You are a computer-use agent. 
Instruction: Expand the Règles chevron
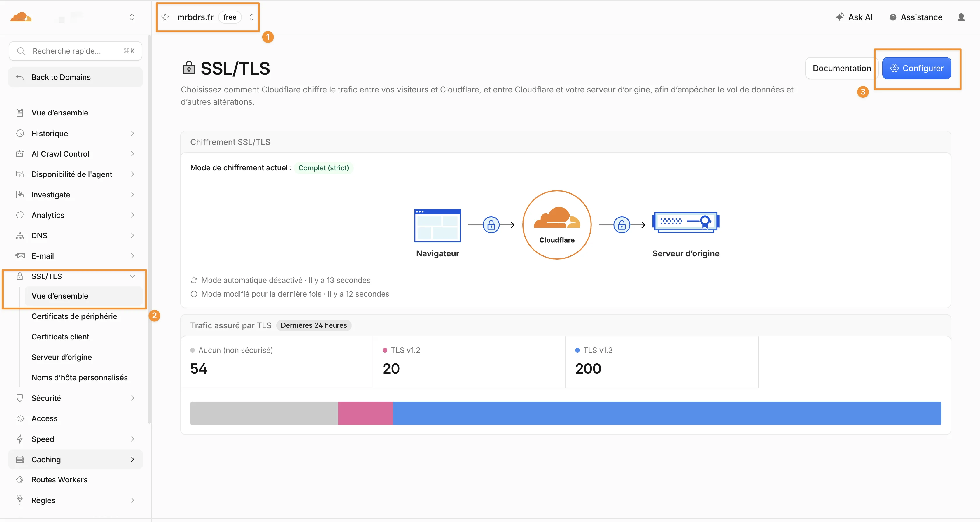pyautogui.click(x=132, y=500)
